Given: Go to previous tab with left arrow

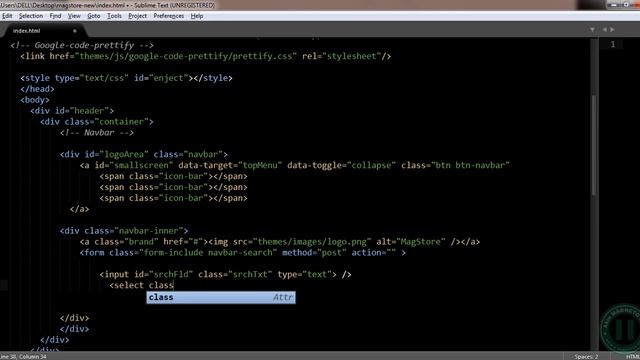Looking at the screenshot, I should pos(604,29).
